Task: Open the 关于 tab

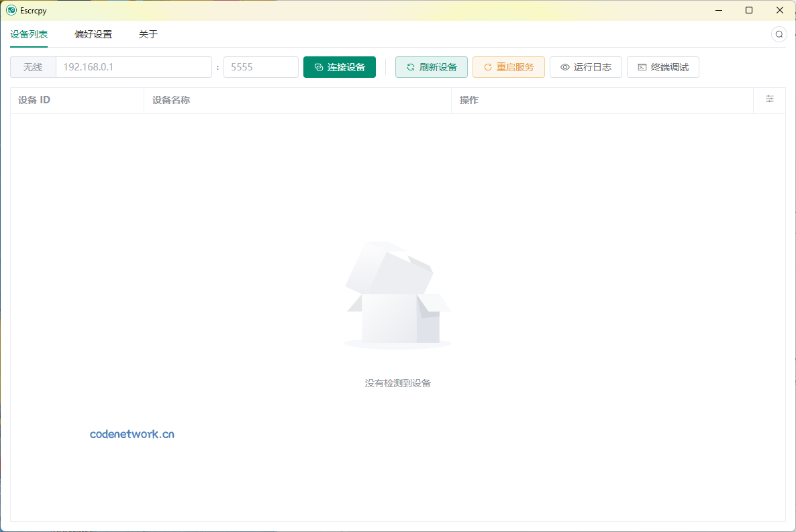Action: (148, 34)
